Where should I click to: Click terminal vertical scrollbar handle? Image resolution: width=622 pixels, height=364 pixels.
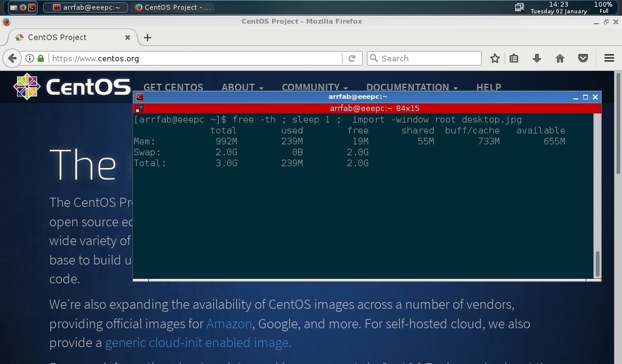(x=598, y=264)
